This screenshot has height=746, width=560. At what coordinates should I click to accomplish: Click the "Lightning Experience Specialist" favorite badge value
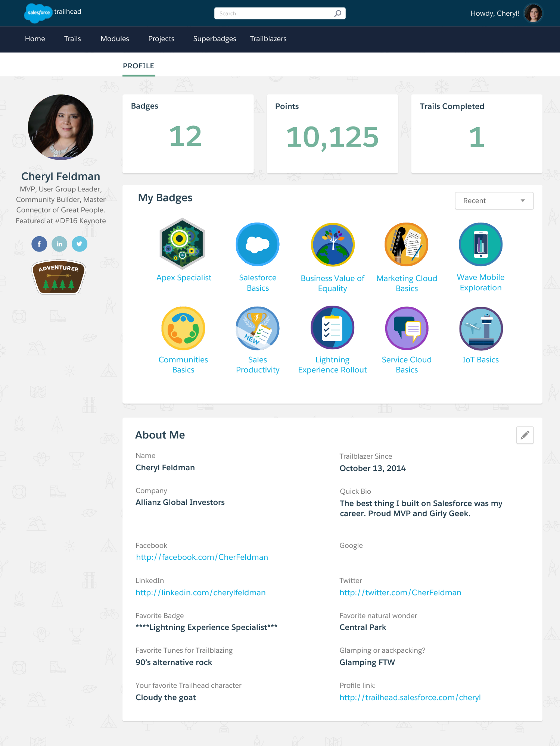[206, 627]
